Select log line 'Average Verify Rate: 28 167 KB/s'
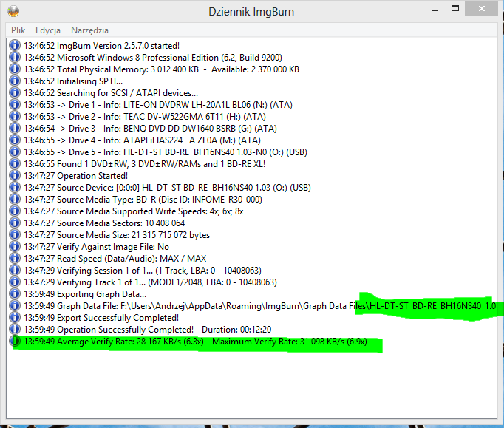 click(195, 342)
